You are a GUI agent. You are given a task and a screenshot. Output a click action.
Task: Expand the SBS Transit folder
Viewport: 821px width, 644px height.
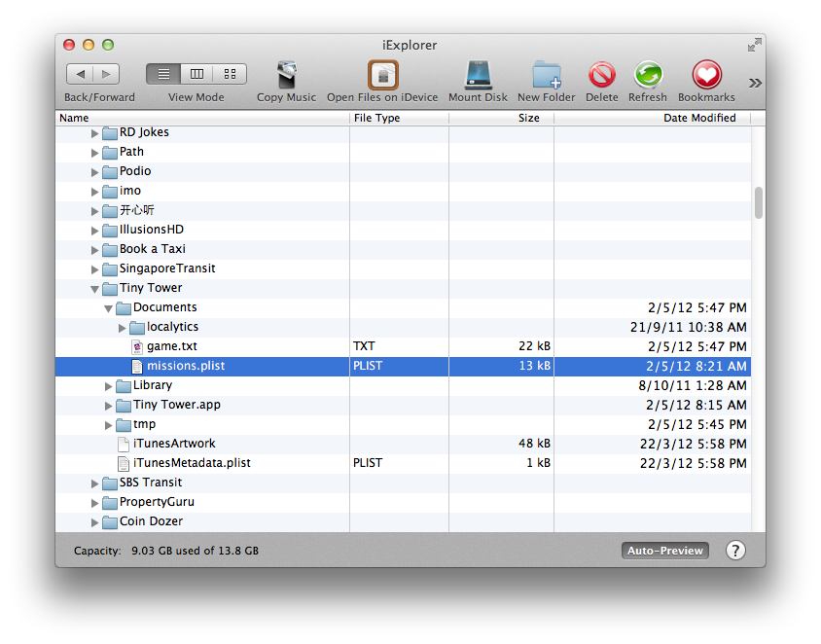pos(94,483)
